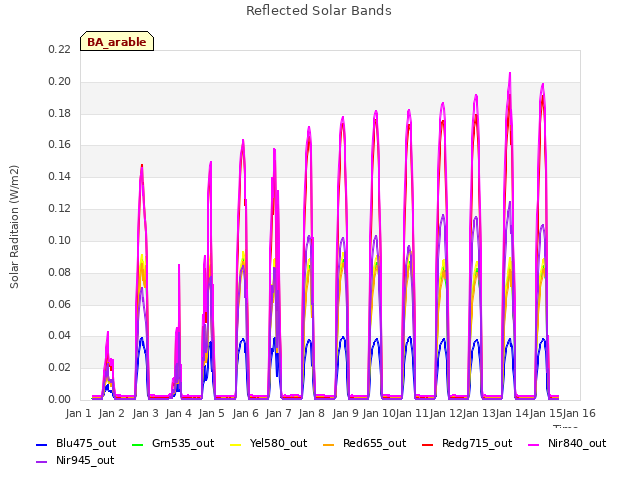This screenshot has height=480, width=640.
Task: Click blue color marker for Blu475_out
Action: pyautogui.click(x=42, y=444)
